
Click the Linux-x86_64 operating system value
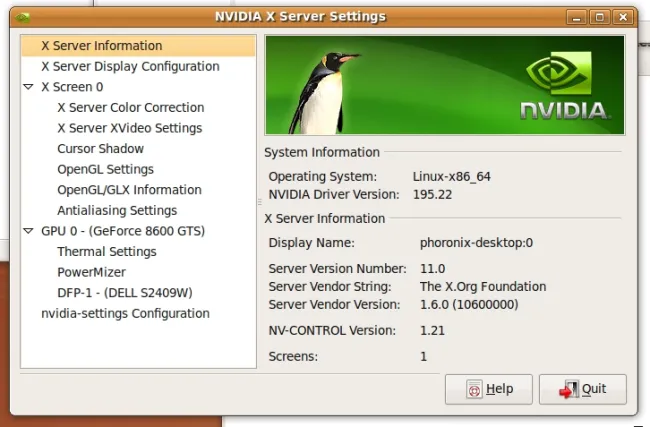[451, 177]
